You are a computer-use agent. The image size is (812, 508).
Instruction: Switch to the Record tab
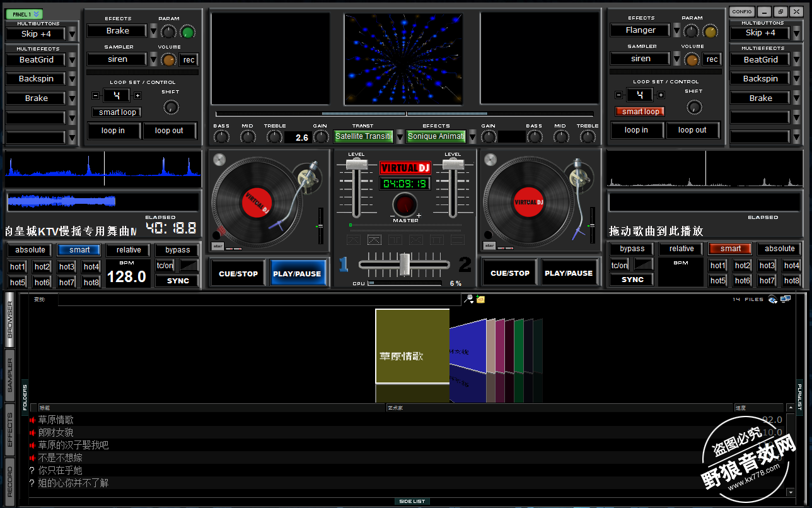coord(10,482)
